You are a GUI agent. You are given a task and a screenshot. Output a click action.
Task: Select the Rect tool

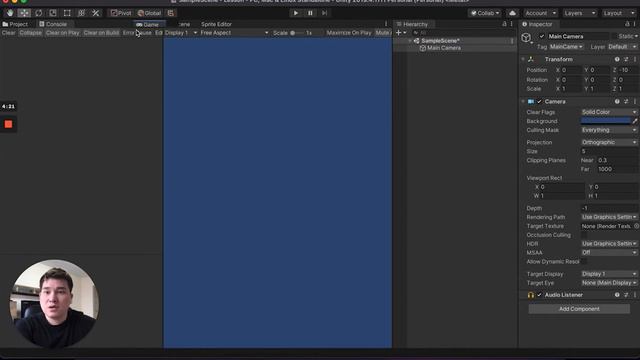(67, 13)
